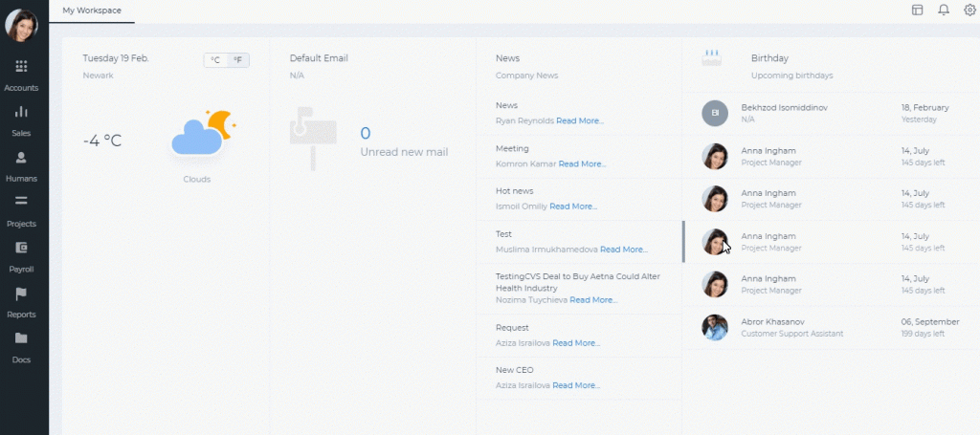
Task: Read more on Komron Kamar's Meeting item
Action: [x=582, y=164]
